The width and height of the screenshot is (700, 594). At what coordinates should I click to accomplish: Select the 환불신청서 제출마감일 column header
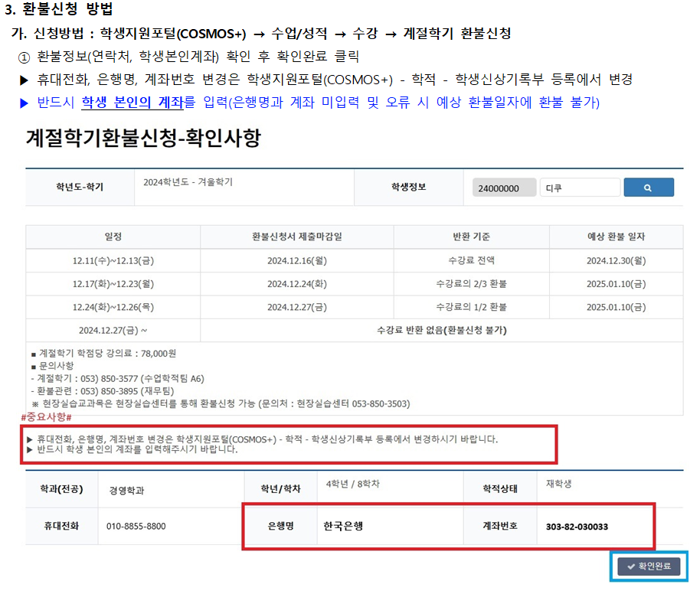click(x=297, y=237)
